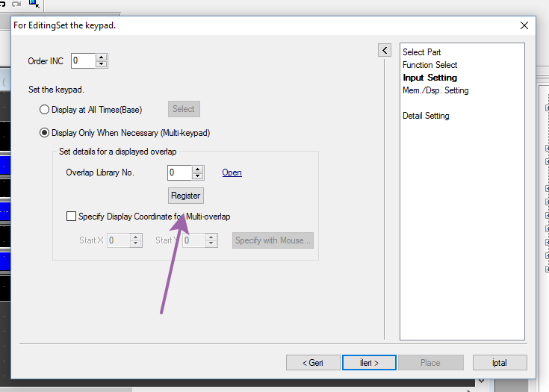
Task: Cancel the dialog with İptal
Action: pos(500,363)
